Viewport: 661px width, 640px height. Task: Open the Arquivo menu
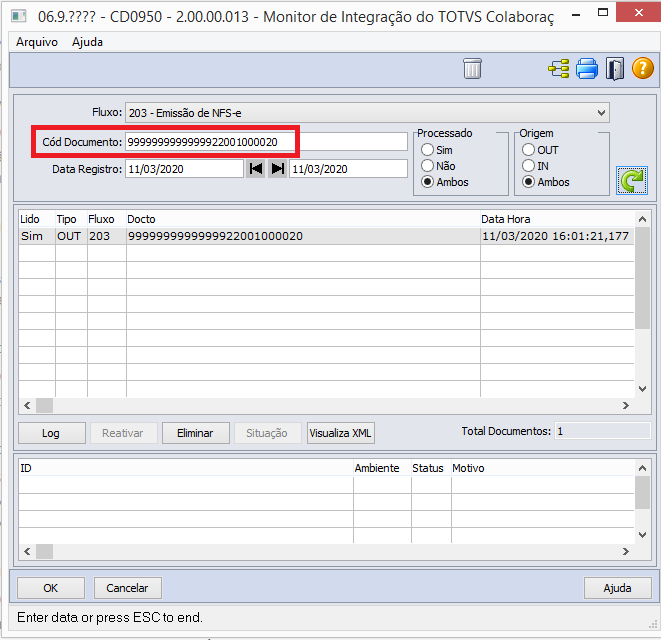[37, 42]
